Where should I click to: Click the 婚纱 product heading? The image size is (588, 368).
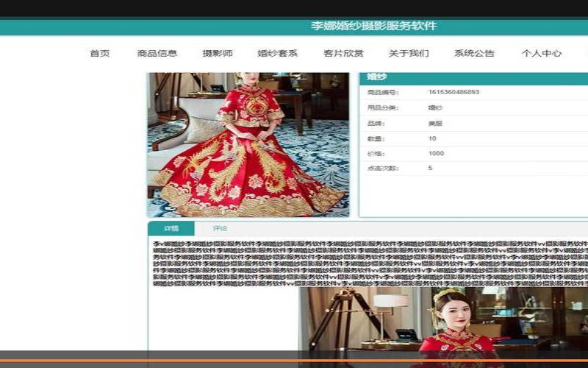376,77
